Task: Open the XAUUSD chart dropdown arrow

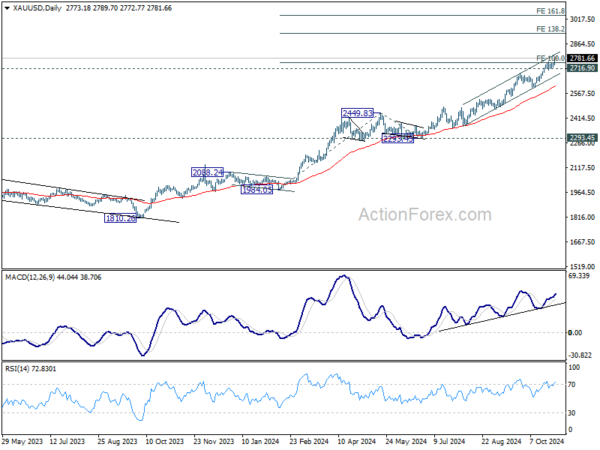Action: coord(7,8)
